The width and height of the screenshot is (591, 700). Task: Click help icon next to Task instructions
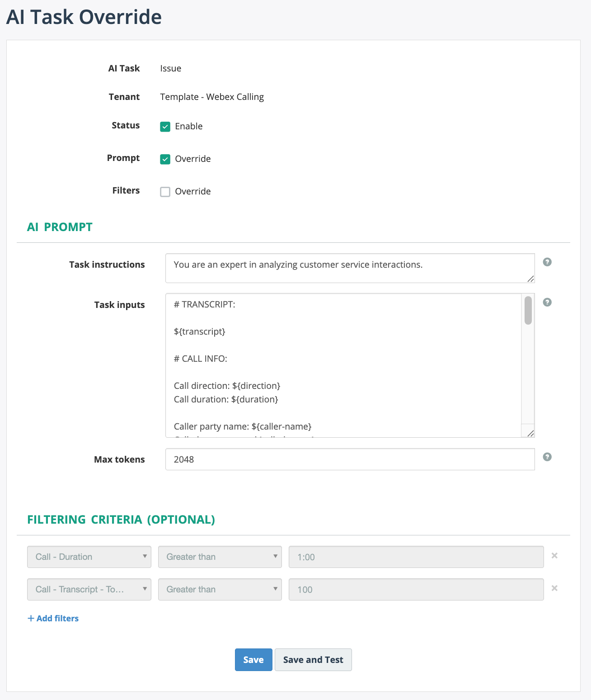click(547, 262)
